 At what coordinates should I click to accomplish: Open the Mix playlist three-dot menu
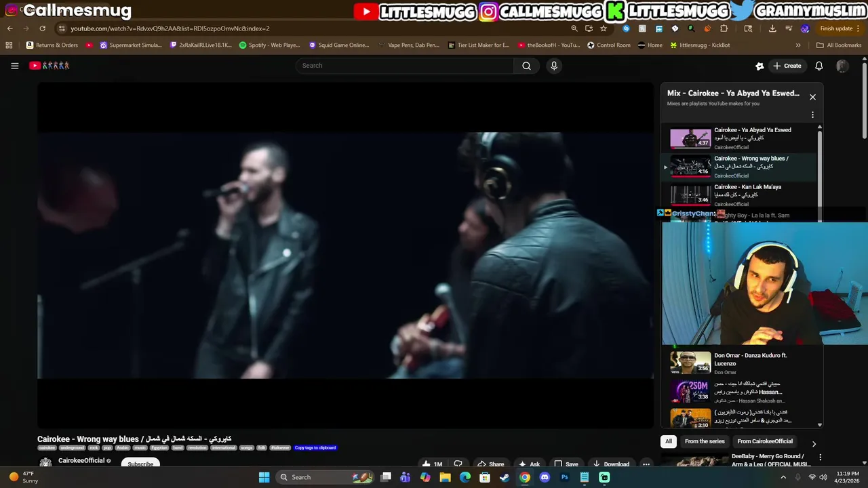click(812, 115)
